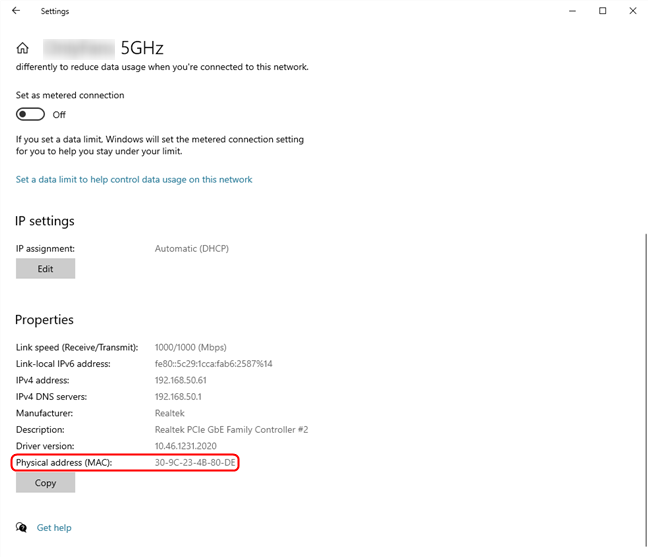
Task: Close the Settings window
Action: 633,11
